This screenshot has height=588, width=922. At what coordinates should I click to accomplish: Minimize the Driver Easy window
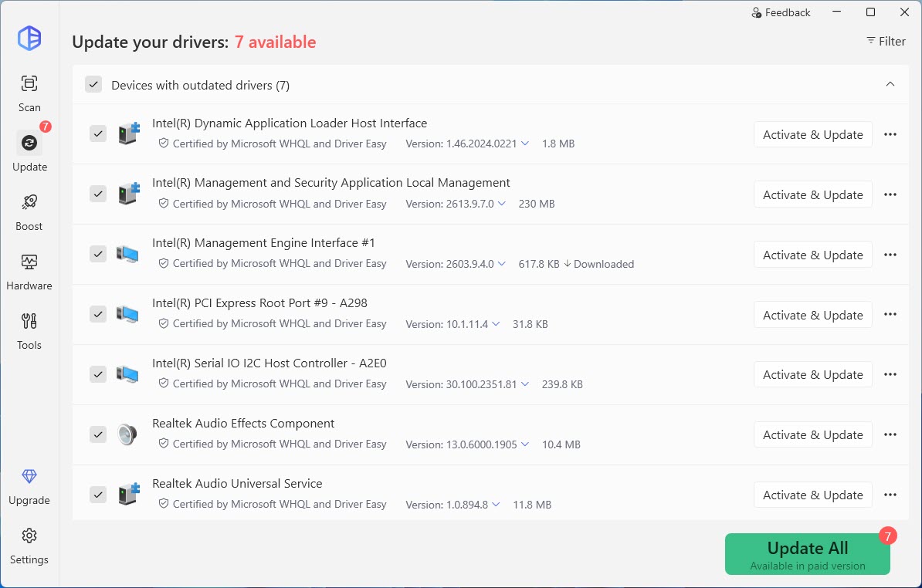836,12
